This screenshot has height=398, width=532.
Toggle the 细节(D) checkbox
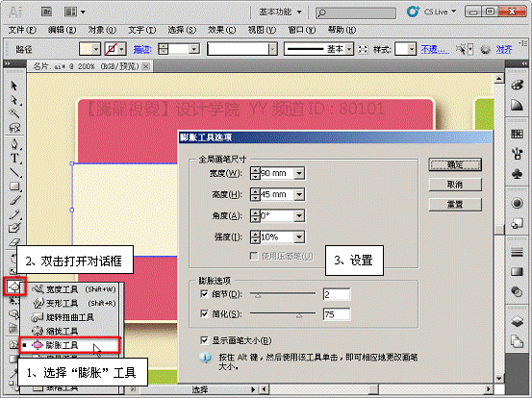tap(204, 293)
